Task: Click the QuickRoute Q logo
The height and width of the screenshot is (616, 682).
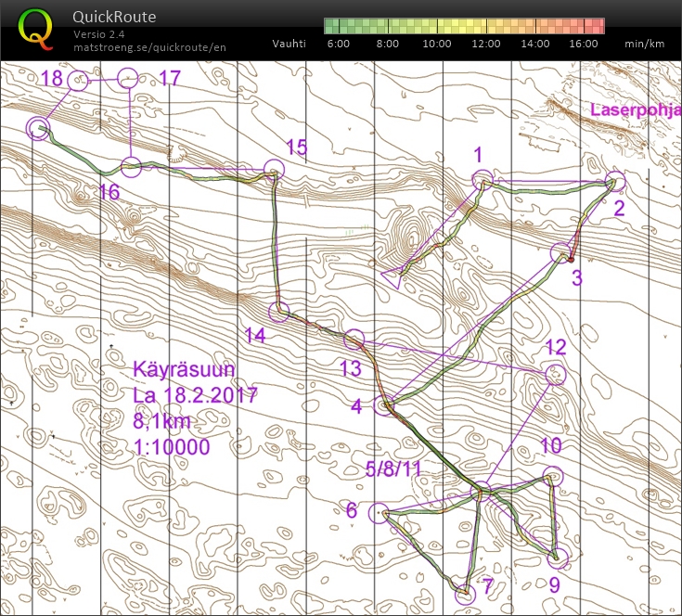Action: click(35, 29)
